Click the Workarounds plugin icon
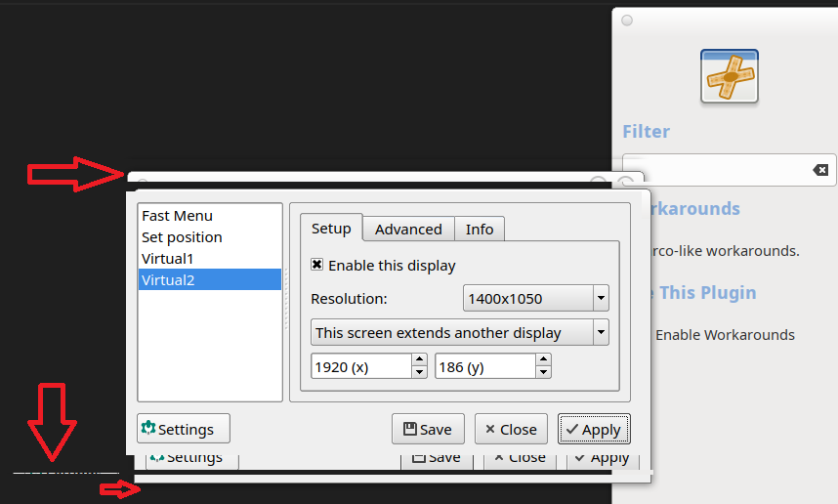 730,76
